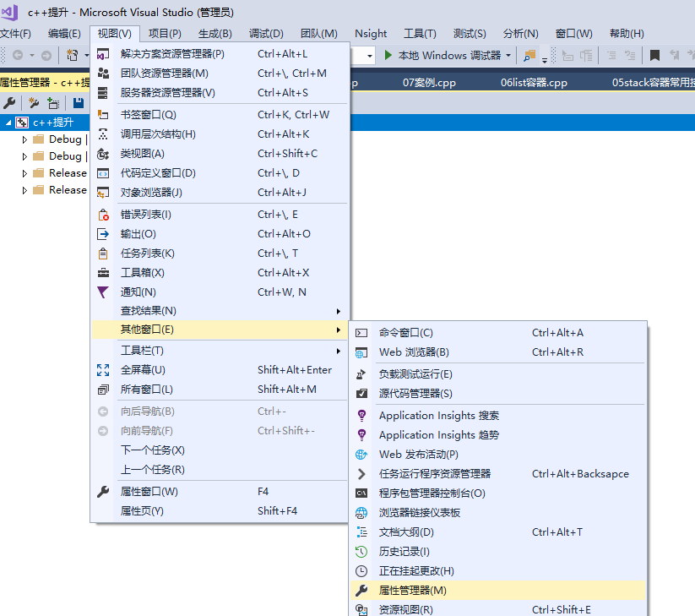Click the bookmark toggle icon in main toolbar
The width and height of the screenshot is (695, 616).
point(654,56)
